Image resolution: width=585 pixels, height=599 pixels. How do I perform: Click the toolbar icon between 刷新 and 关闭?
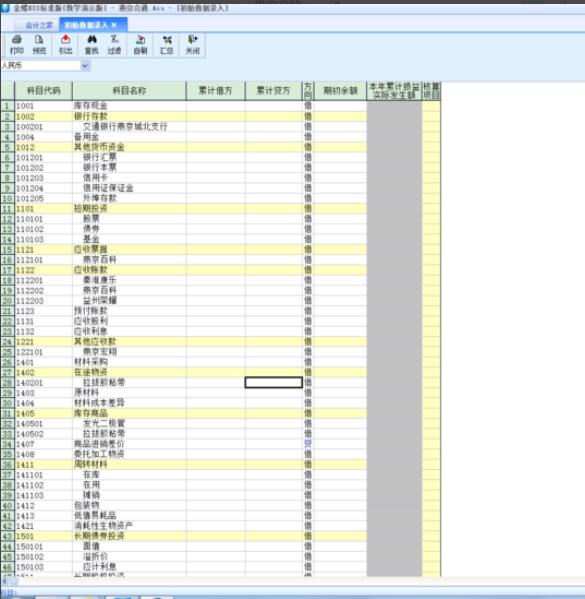(167, 44)
